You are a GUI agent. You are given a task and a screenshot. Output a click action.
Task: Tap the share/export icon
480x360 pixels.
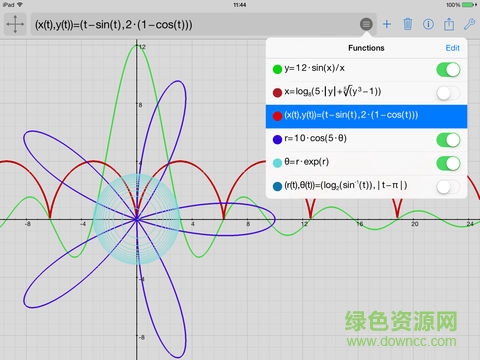pos(449,24)
